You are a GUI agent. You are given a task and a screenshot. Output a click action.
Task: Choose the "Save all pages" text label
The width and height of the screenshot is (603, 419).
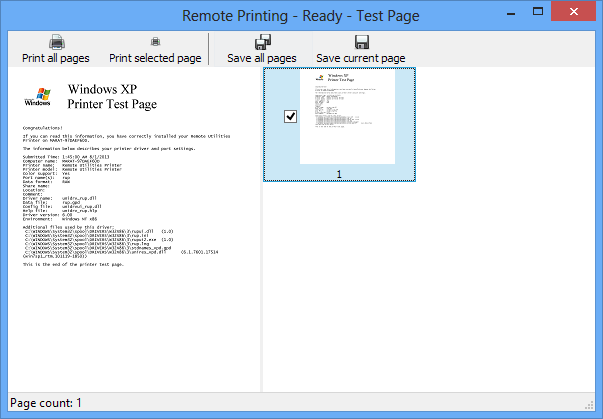point(262,59)
